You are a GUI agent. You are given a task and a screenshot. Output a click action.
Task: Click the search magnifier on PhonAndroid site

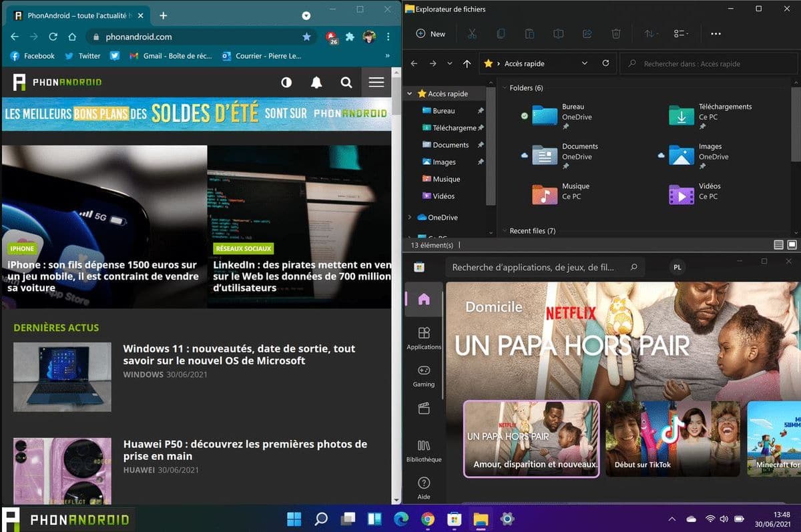pyautogui.click(x=346, y=82)
